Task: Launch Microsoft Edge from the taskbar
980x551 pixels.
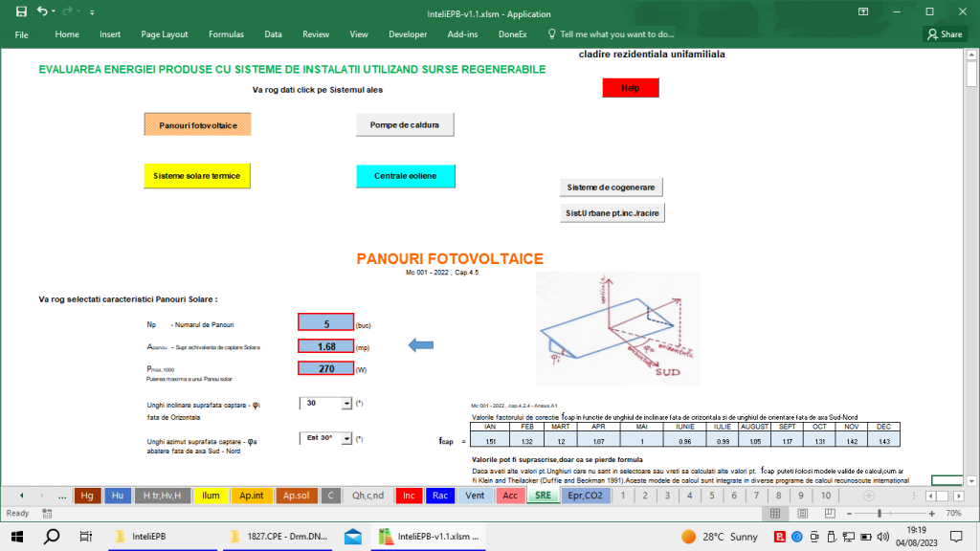Action: tap(351, 537)
